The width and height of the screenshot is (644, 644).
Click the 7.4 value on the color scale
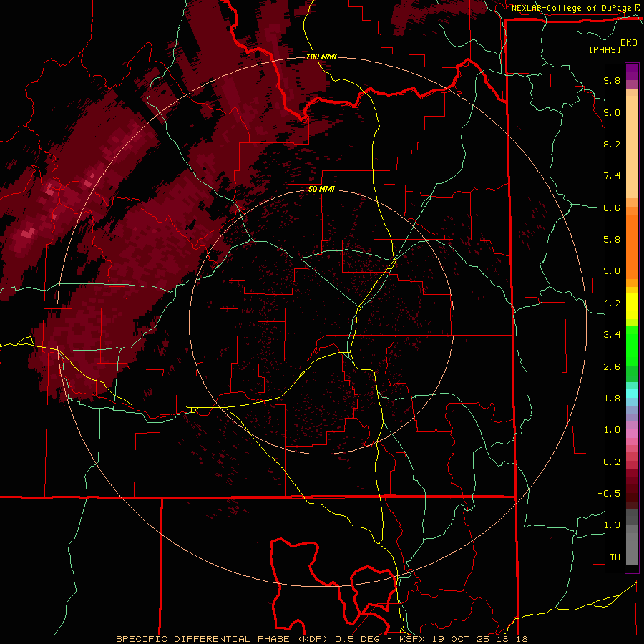tap(612, 176)
